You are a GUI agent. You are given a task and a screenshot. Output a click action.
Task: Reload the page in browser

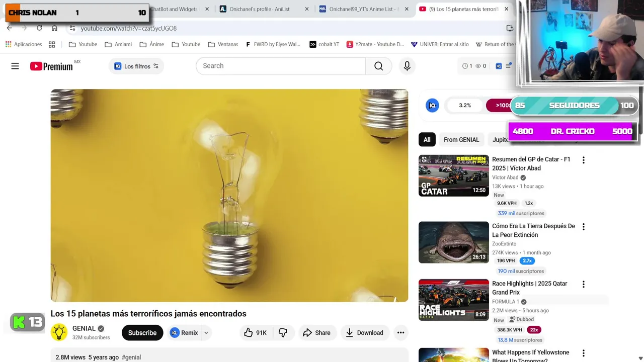point(39,28)
